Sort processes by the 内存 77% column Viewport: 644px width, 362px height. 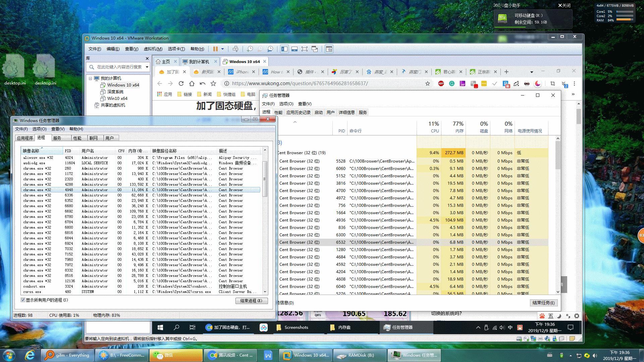(453, 127)
